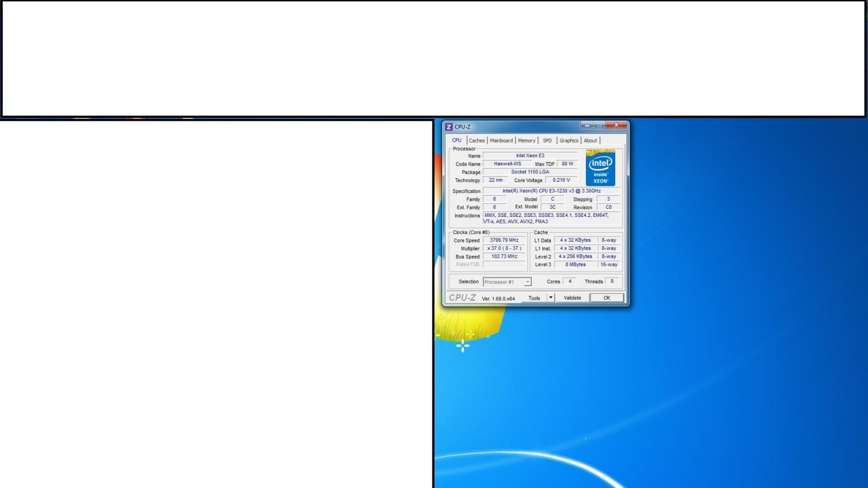Show the About tab

[590, 140]
